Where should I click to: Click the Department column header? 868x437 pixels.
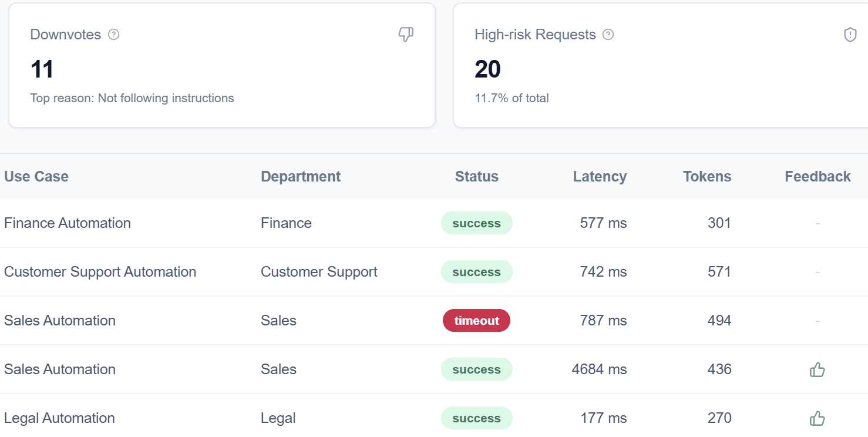click(x=301, y=176)
